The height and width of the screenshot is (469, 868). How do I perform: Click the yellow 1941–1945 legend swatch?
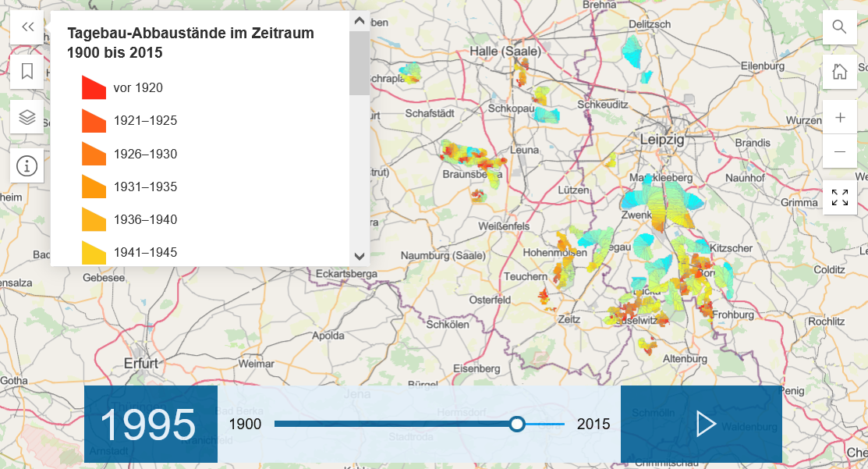click(x=94, y=253)
